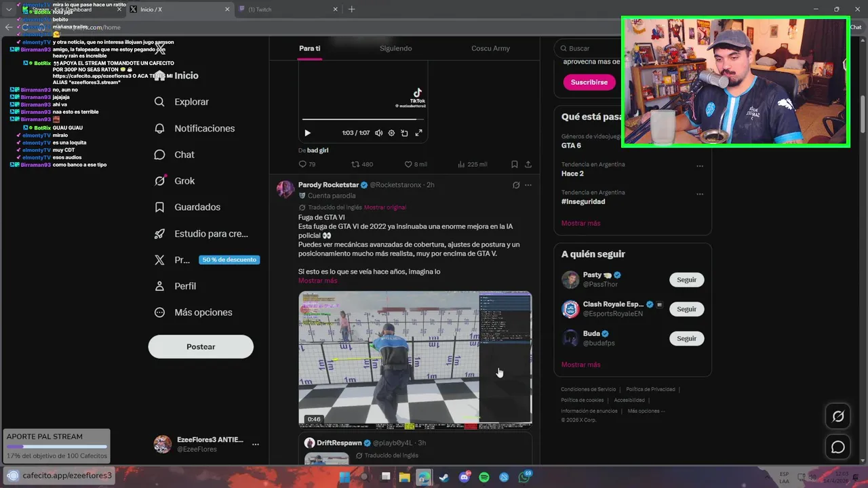Screen dimensions: 868x488
Task: View analytics showing 225 mil views
Action: pyautogui.click(x=473, y=164)
